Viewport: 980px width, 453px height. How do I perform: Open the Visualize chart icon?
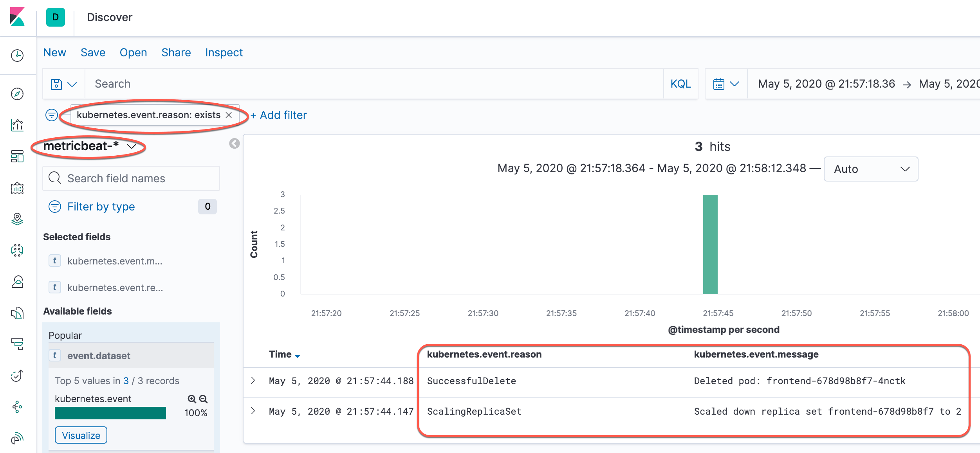point(17,125)
